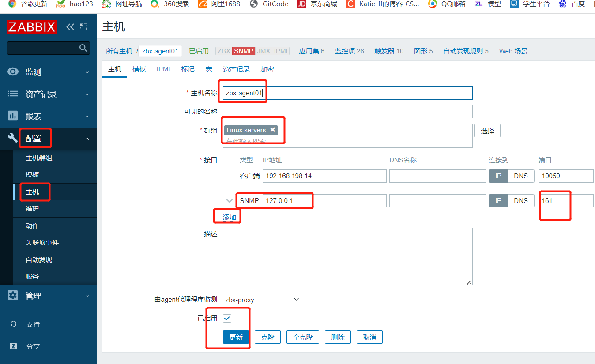Click the 报表 chart icon
This screenshot has height=364, width=595.
(x=13, y=116)
